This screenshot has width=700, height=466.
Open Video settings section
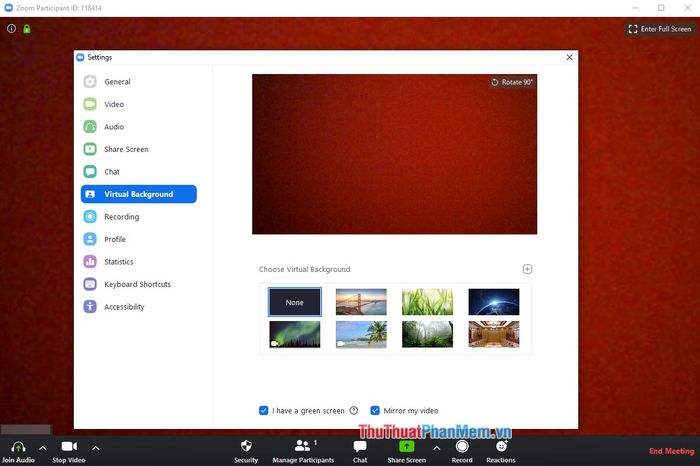pos(138,104)
